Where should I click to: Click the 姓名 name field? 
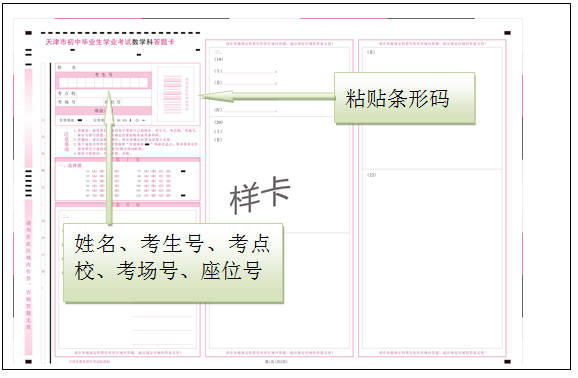(103, 67)
